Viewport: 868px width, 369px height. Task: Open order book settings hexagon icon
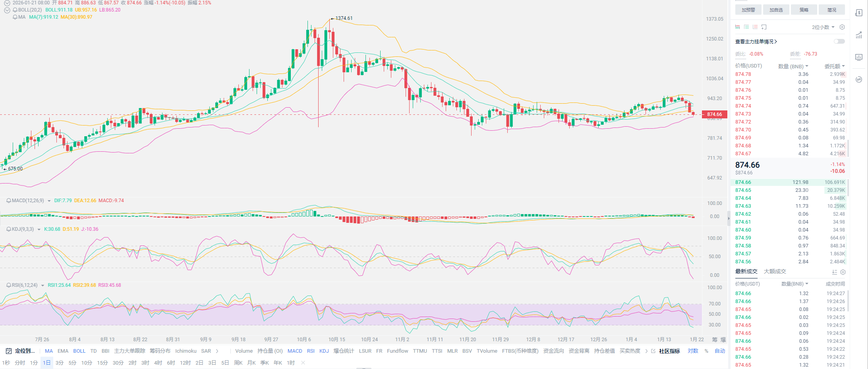click(842, 27)
